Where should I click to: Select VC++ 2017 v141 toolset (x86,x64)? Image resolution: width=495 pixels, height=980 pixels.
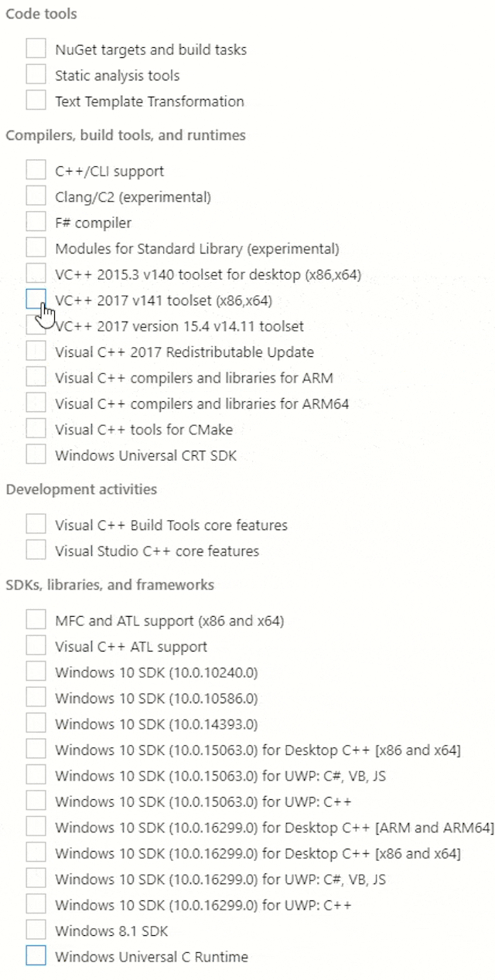35,300
